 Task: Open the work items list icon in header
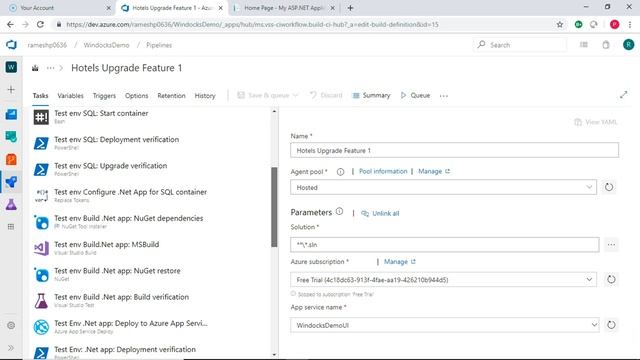(x=584, y=45)
